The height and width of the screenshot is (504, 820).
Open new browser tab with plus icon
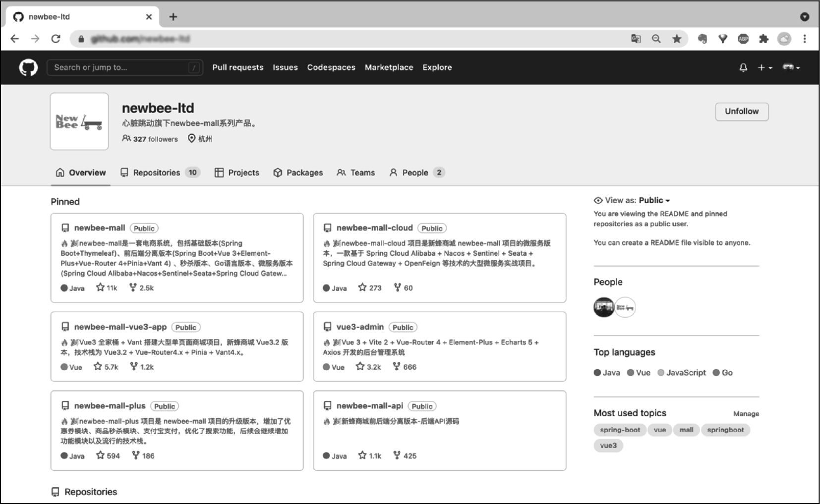173,17
